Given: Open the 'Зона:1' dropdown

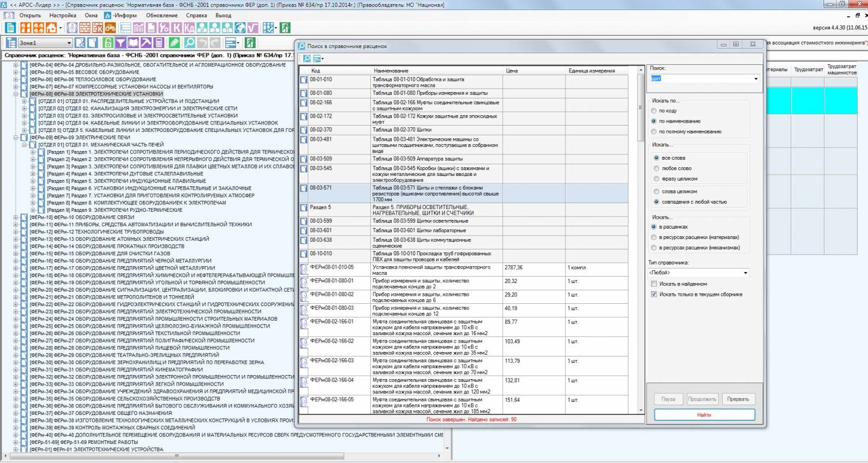Looking at the screenshot, I should pyautogui.click(x=69, y=43).
